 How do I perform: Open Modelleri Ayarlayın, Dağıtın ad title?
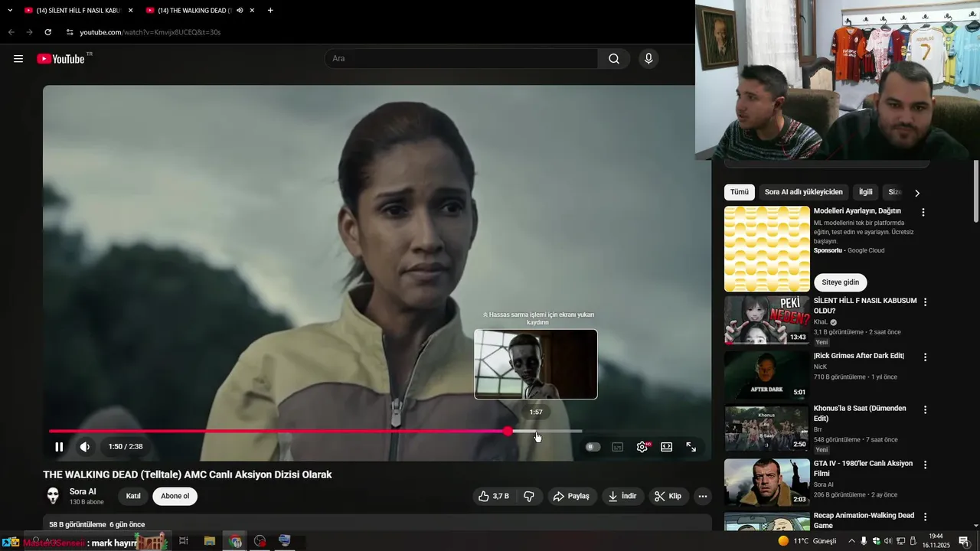tap(857, 211)
